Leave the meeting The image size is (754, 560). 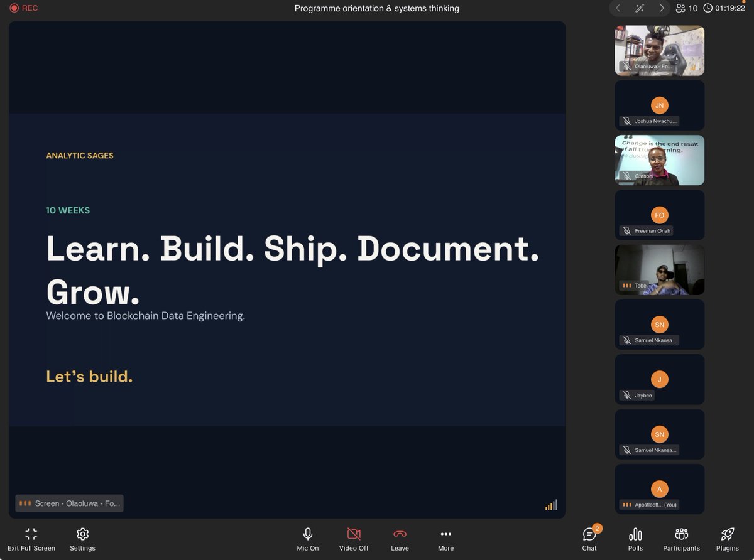click(x=400, y=539)
